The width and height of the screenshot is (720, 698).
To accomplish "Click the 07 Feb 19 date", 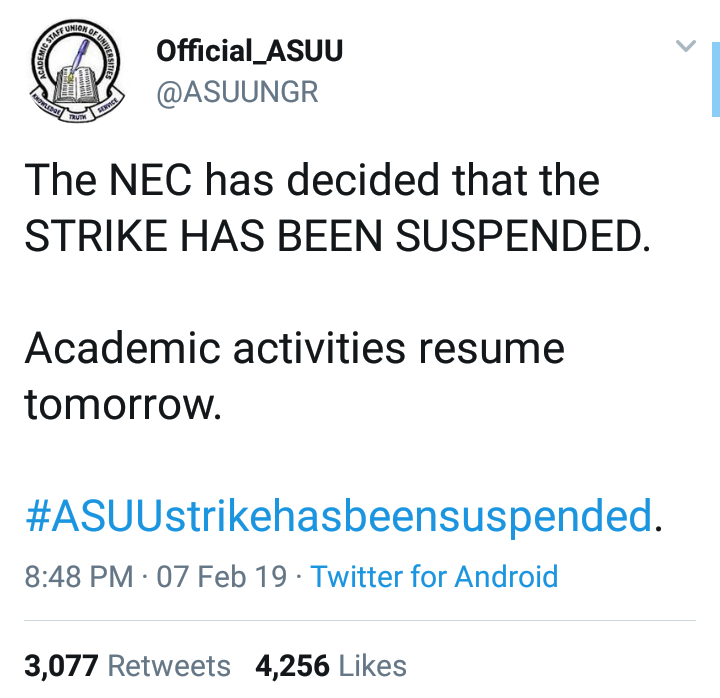I will [221, 577].
